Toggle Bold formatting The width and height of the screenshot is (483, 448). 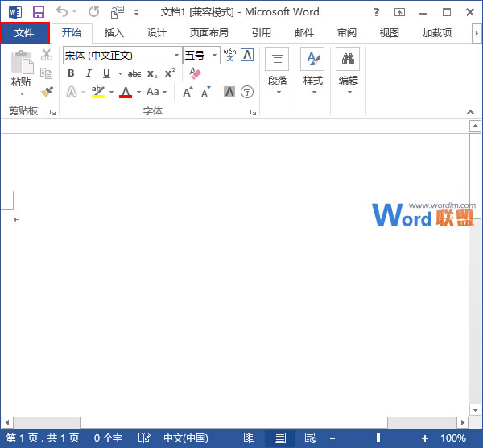(71, 73)
